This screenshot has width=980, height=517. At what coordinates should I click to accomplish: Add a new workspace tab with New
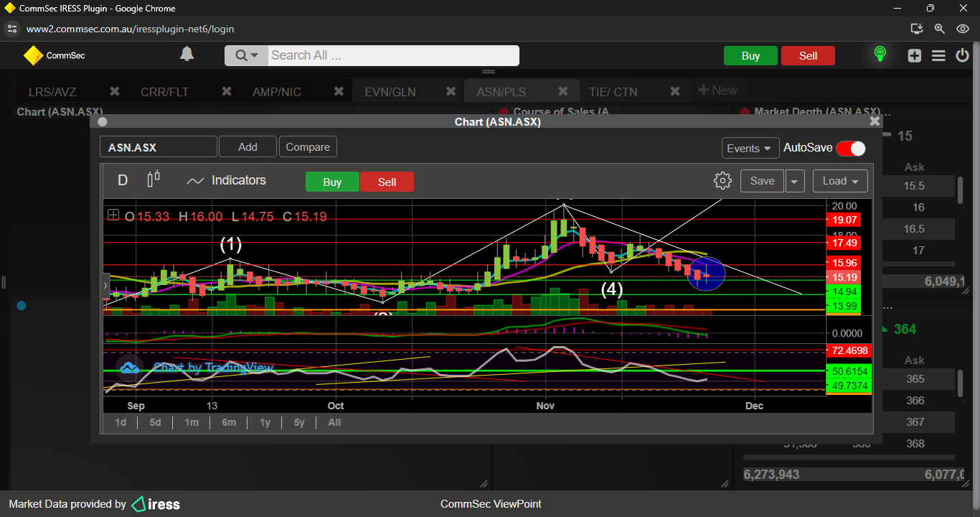click(717, 90)
